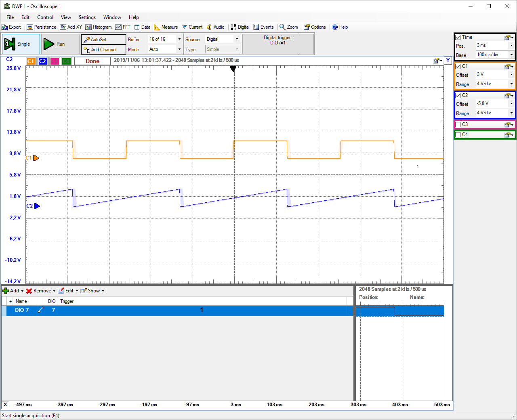Click the orange C1 channel color tag
The width and height of the screenshot is (517, 420).
pyautogui.click(x=31, y=61)
